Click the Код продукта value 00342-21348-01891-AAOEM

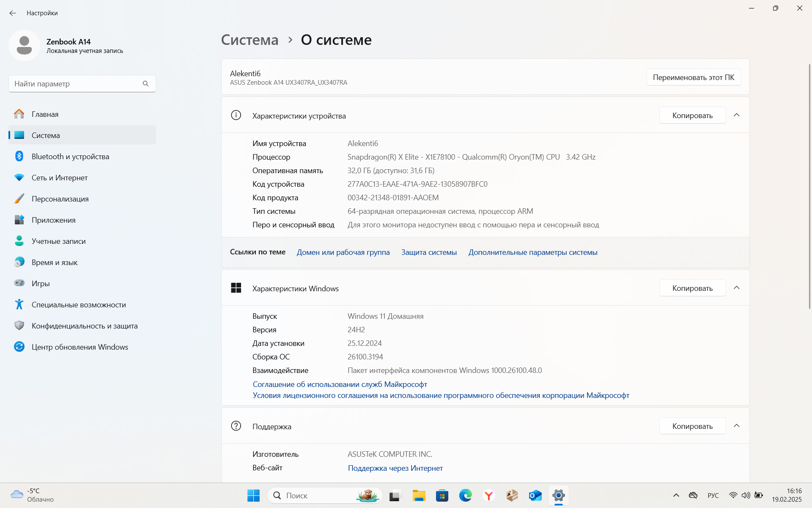[x=393, y=198]
